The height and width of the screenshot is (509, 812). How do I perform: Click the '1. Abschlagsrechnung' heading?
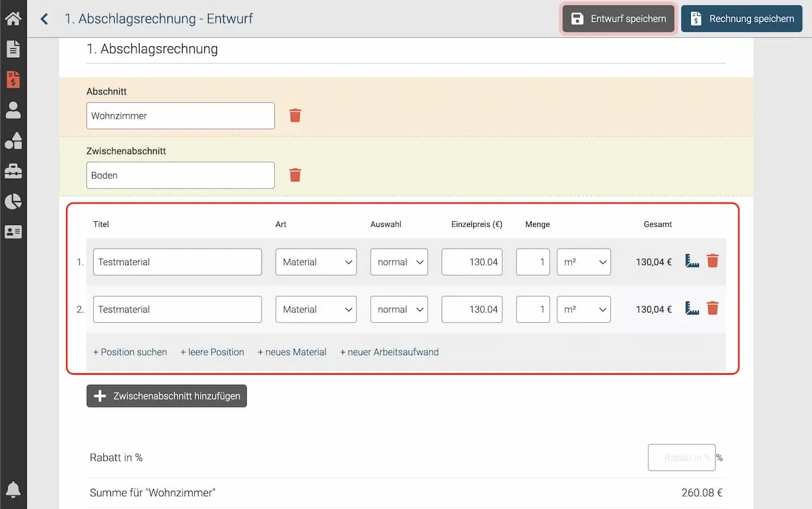click(x=152, y=49)
